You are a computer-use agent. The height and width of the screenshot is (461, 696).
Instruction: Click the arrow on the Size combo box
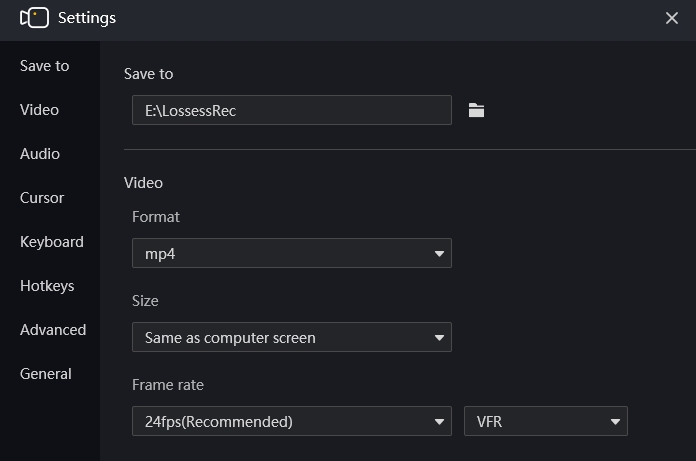coord(439,338)
